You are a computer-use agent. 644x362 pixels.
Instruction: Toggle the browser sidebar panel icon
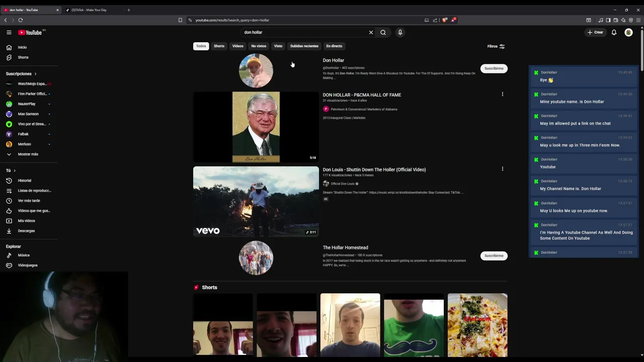pyautogui.click(x=608, y=20)
